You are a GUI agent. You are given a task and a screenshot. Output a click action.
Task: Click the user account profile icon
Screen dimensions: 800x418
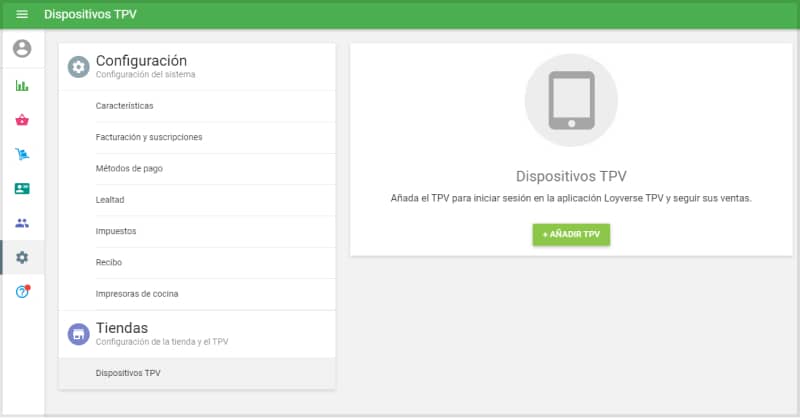pyautogui.click(x=22, y=49)
